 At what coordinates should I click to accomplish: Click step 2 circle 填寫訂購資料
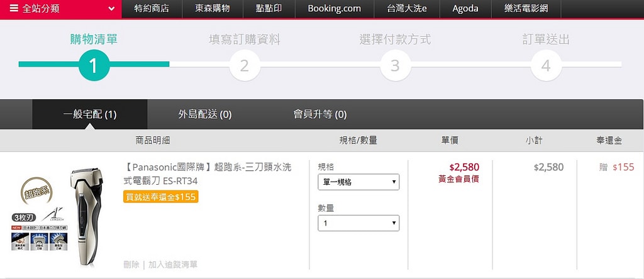click(x=245, y=65)
